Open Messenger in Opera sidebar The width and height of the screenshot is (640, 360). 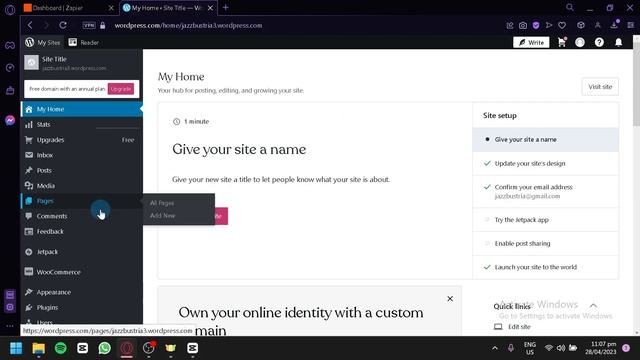coord(10,120)
